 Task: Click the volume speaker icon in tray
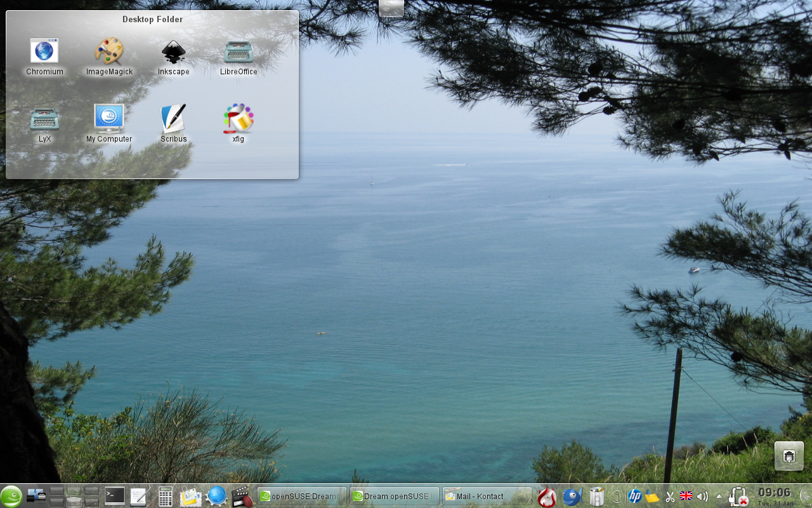tap(702, 496)
